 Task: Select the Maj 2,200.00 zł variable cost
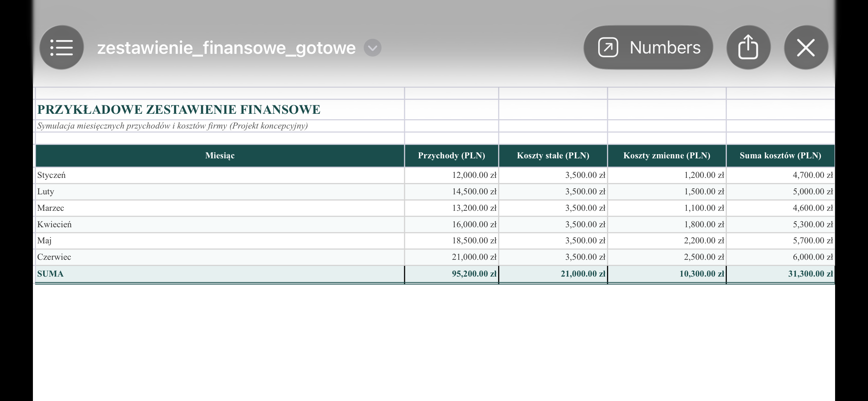tap(667, 241)
